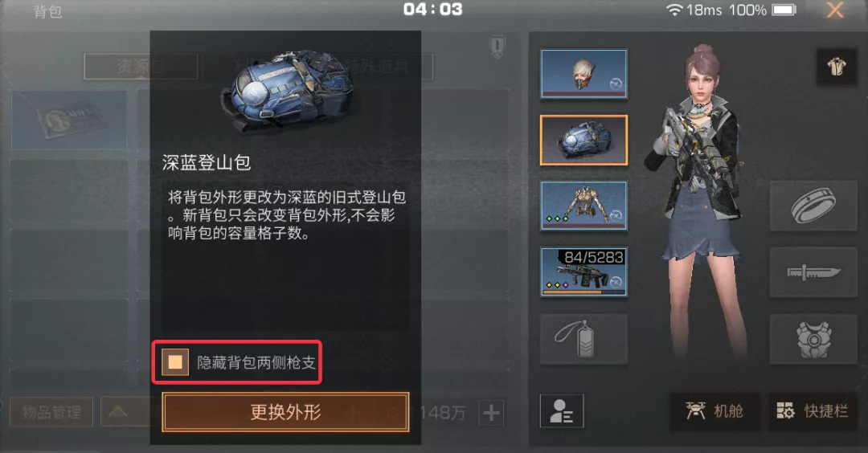Open 物品管理 item management button

tap(51, 412)
